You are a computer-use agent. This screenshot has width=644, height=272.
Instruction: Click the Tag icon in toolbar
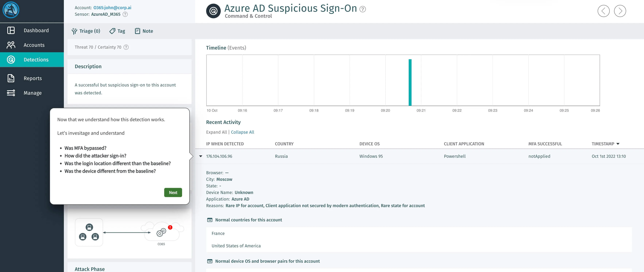point(113,31)
